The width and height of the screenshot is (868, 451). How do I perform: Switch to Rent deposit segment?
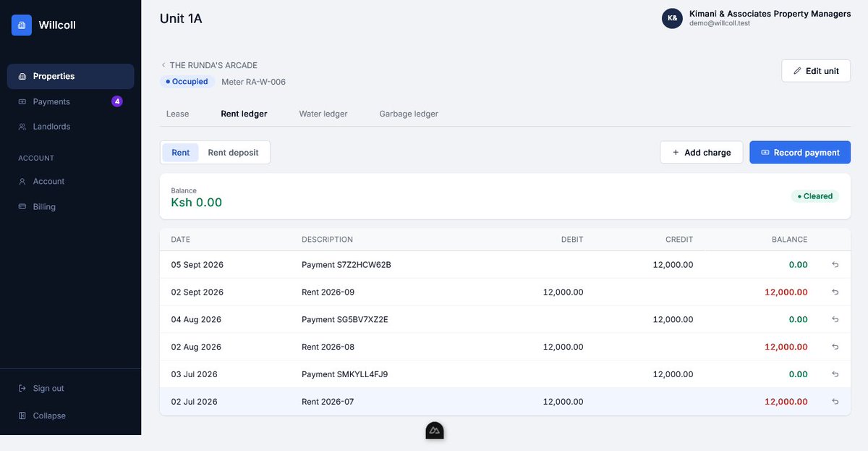(233, 153)
